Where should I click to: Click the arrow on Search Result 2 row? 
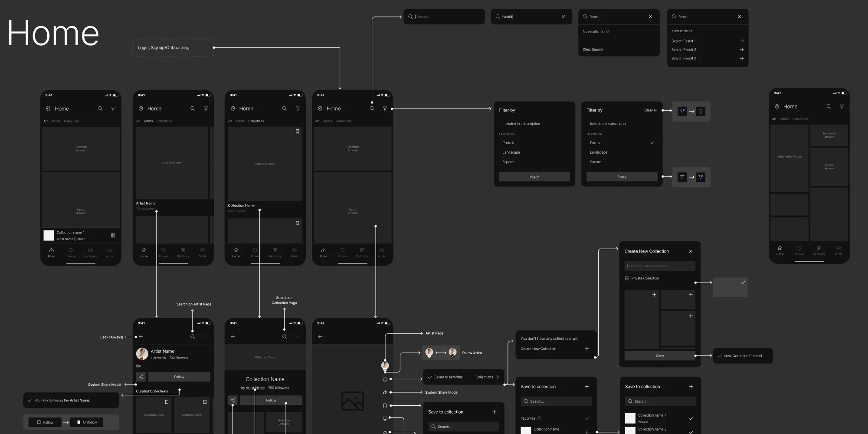click(x=741, y=49)
